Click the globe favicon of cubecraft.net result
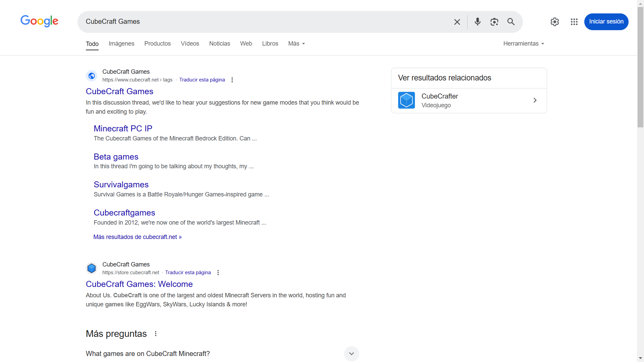The image size is (644, 362). [x=92, y=76]
